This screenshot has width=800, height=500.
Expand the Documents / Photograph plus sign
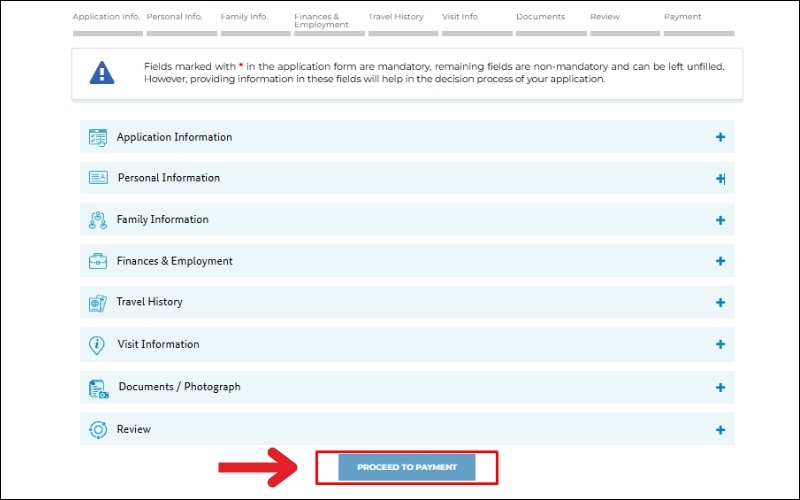(x=720, y=388)
